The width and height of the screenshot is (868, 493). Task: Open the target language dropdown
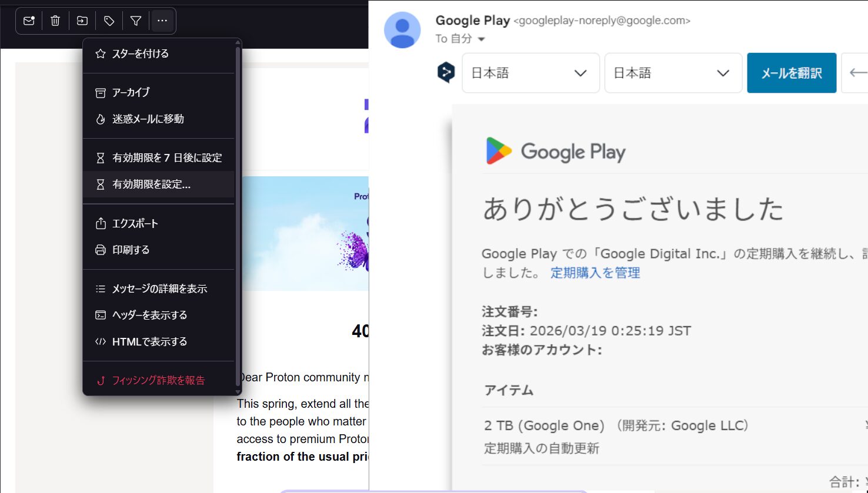tap(672, 72)
